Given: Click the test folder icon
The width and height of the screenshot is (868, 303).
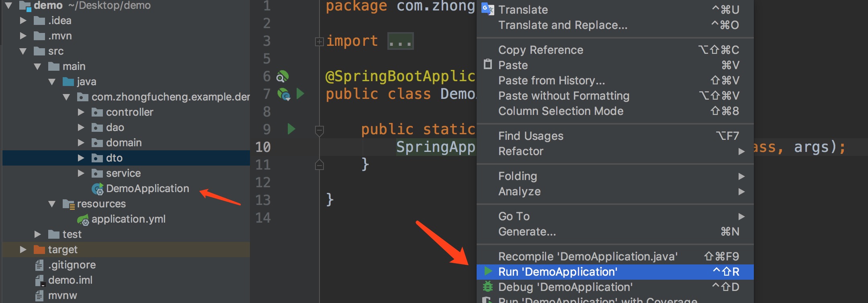Looking at the screenshot, I should coord(54,234).
